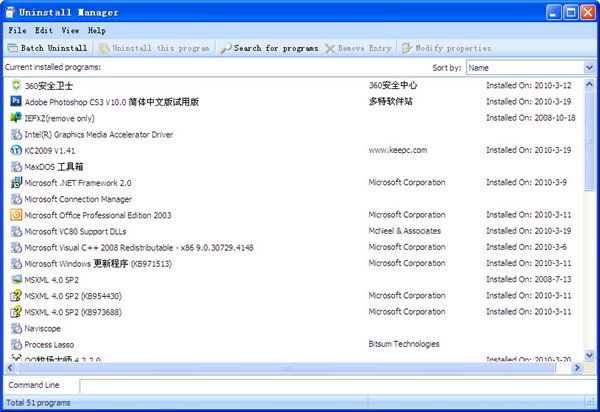
Task: Click the MSXML 4.0 SP2 (KB973688) icon
Action: tap(16, 312)
